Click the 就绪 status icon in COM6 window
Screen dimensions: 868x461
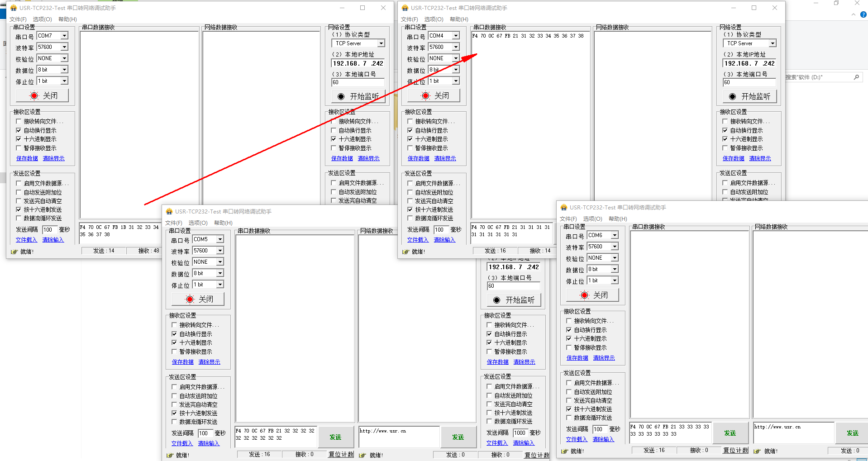(564, 451)
